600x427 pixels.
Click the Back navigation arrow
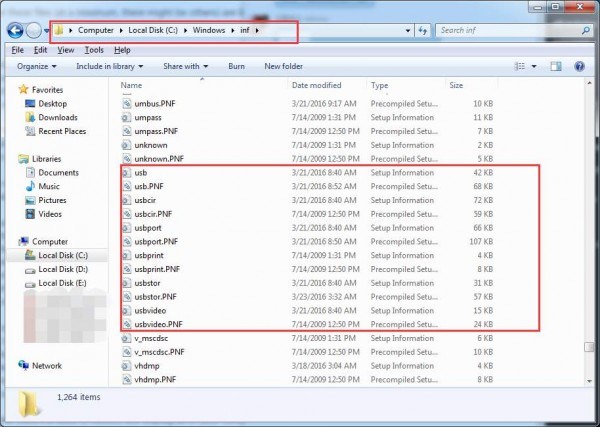pyautogui.click(x=15, y=30)
